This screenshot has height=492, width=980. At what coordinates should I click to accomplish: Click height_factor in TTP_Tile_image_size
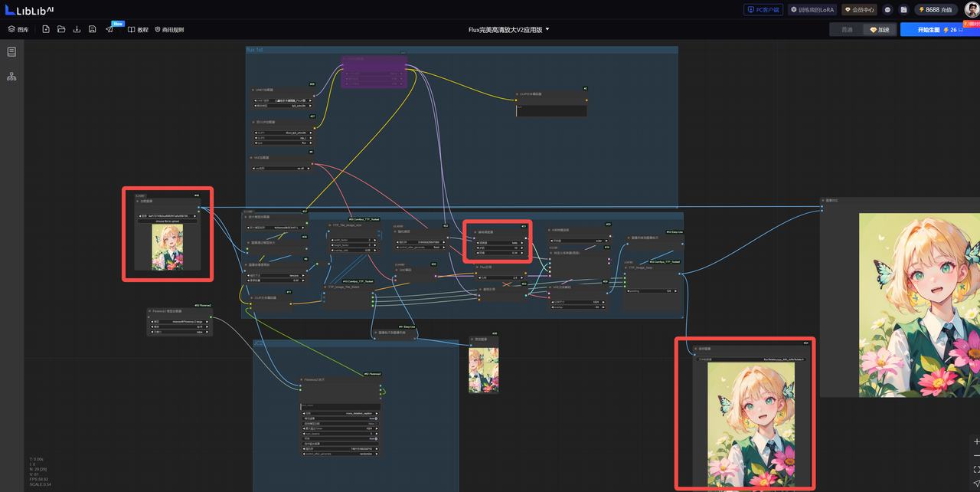(353, 245)
